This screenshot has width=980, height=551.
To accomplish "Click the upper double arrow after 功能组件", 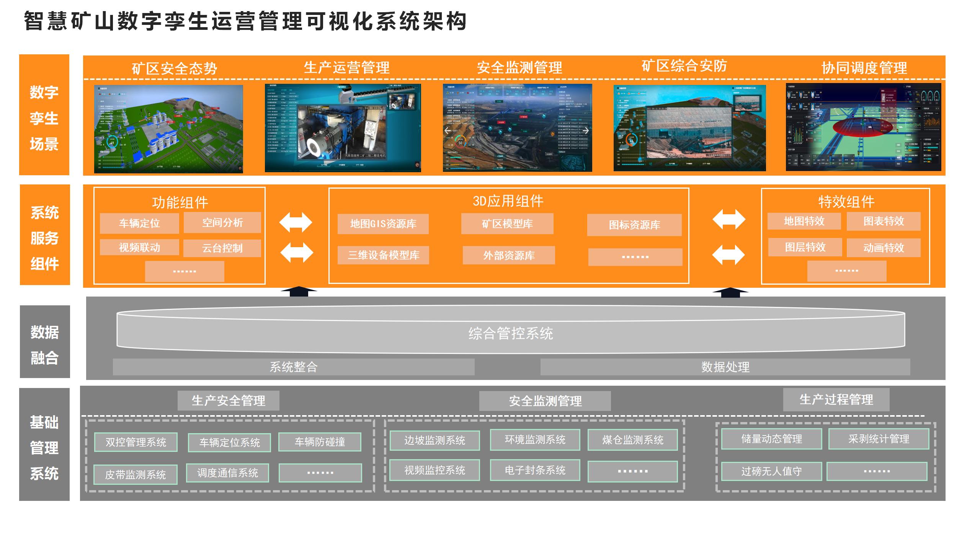I will pos(296,222).
